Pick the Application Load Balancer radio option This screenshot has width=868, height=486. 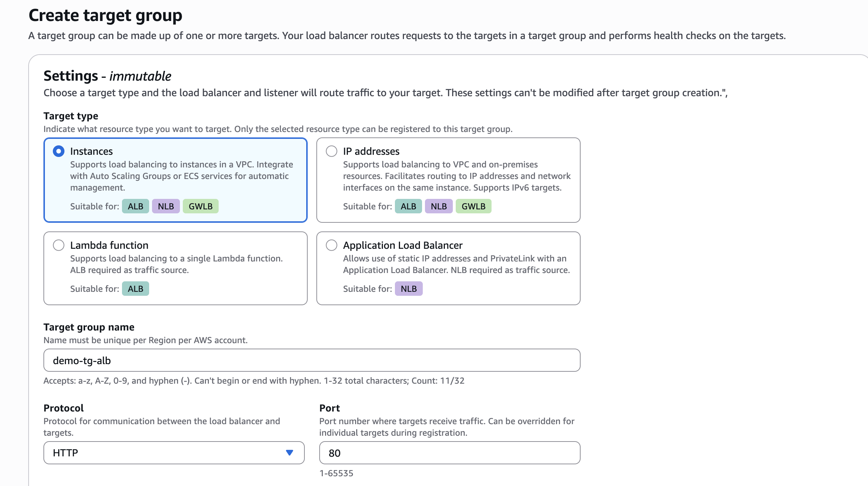332,245
